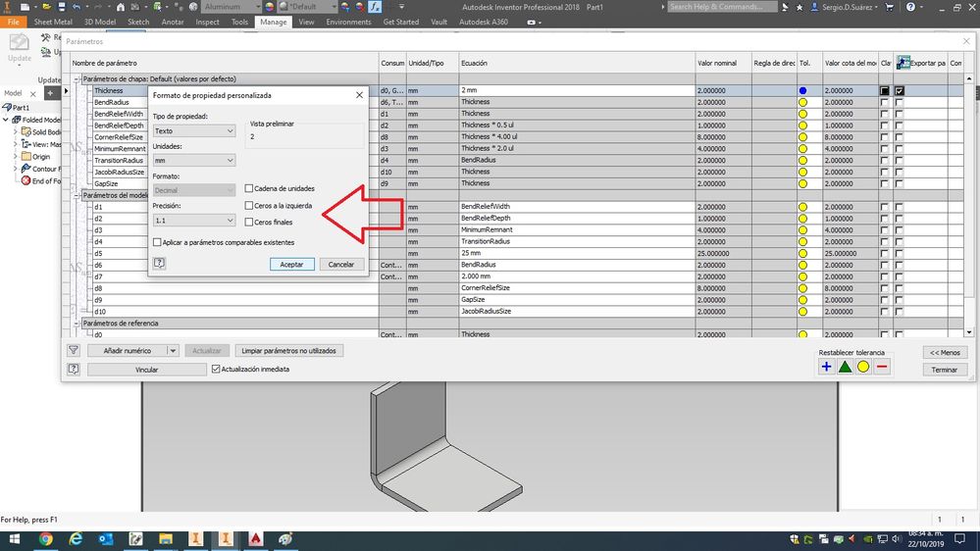The image size is (980, 551).
Task: Open the Precisión dropdown showing 1.1
Action: tap(194, 221)
